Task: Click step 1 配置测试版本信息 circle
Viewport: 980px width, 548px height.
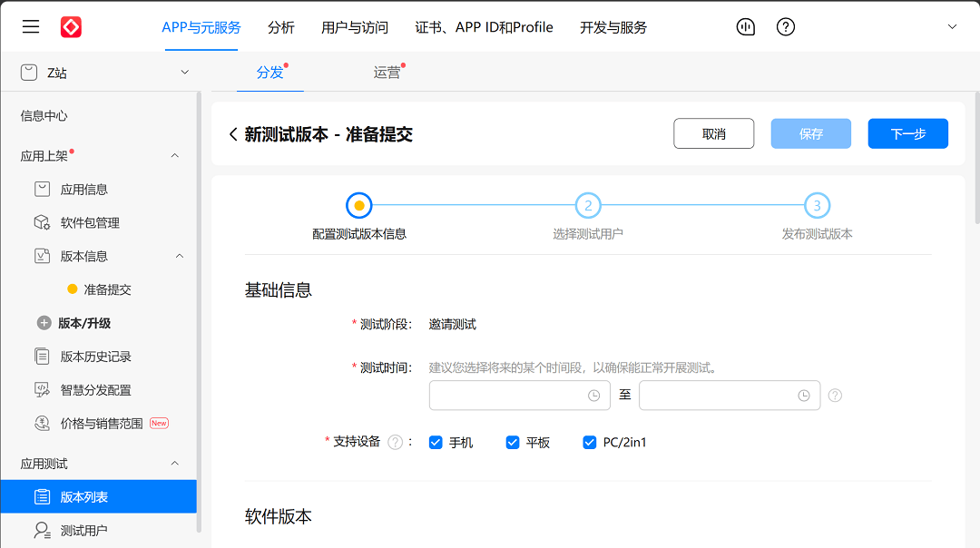Action: (x=359, y=205)
